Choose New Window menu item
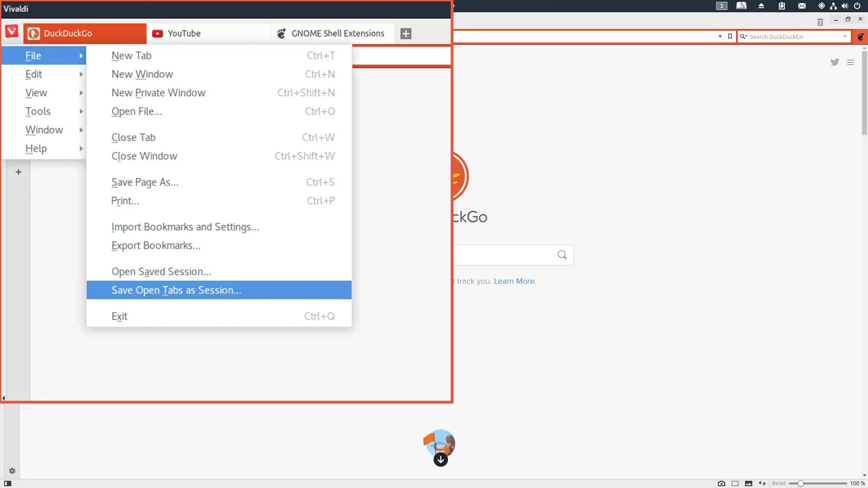This screenshot has width=868, height=488. (x=219, y=74)
